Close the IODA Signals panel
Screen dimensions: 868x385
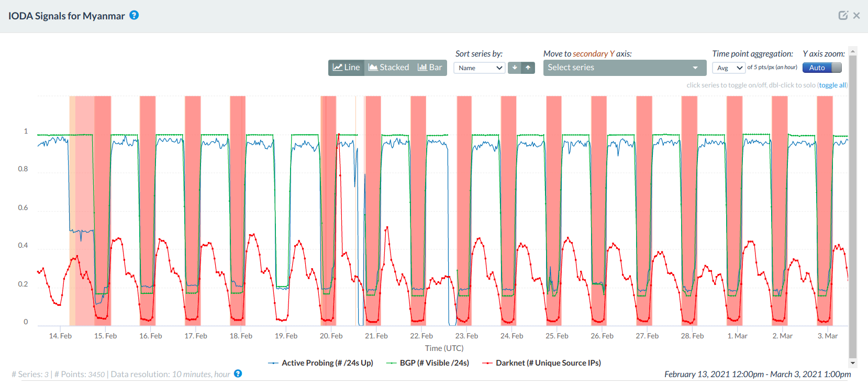tap(856, 16)
